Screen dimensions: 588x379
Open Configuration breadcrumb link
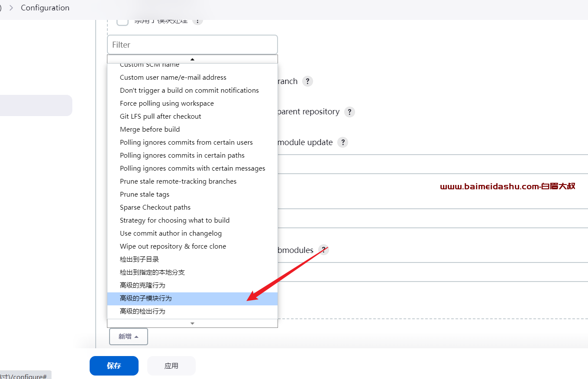pos(45,8)
